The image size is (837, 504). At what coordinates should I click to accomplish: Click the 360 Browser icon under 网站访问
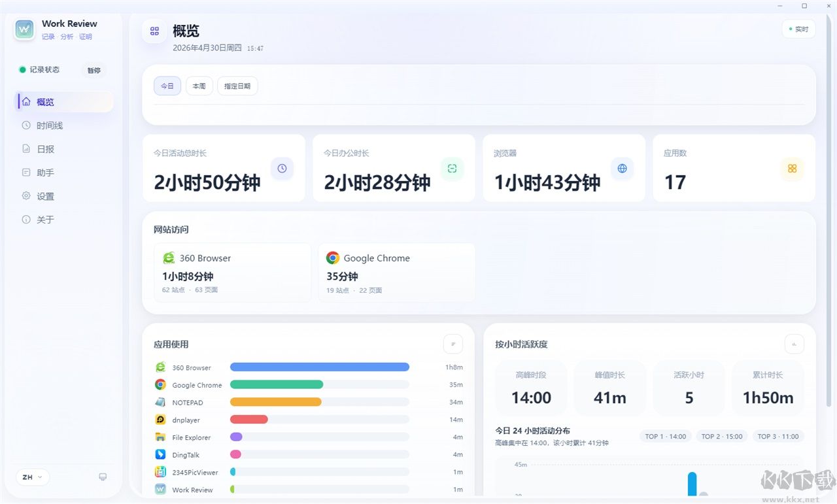pos(169,258)
